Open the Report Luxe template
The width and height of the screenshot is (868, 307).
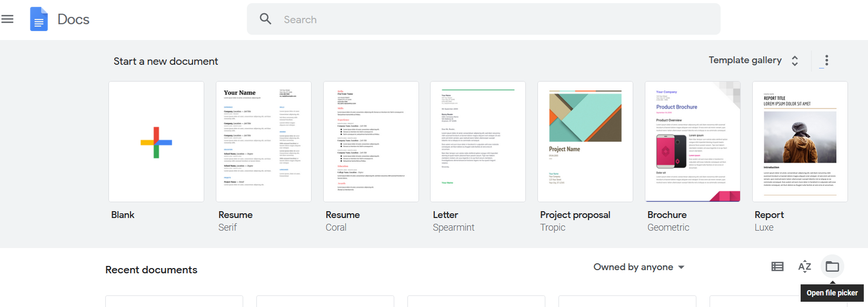pos(800,142)
